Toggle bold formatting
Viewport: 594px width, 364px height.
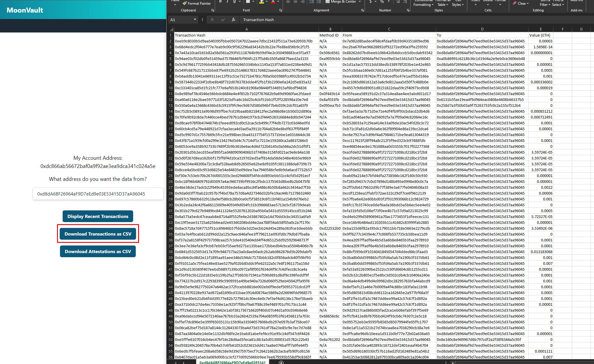click(220, 2)
